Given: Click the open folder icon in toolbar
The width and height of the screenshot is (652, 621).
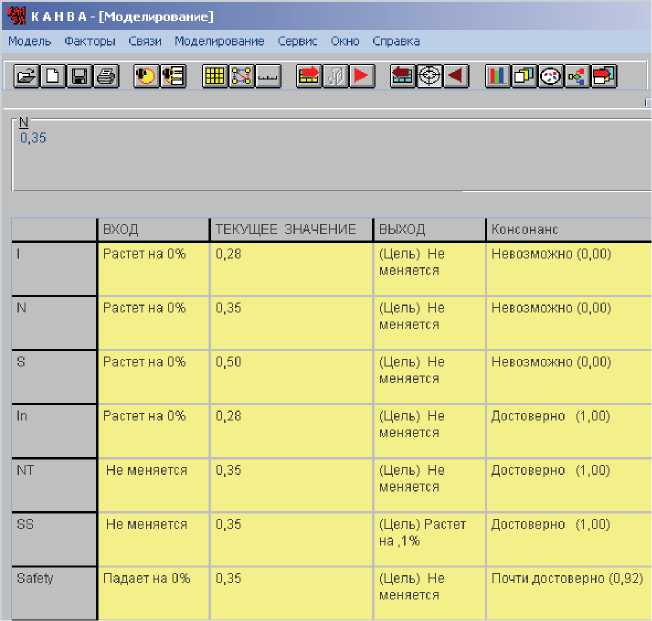Looking at the screenshot, I should click(26, 76).
